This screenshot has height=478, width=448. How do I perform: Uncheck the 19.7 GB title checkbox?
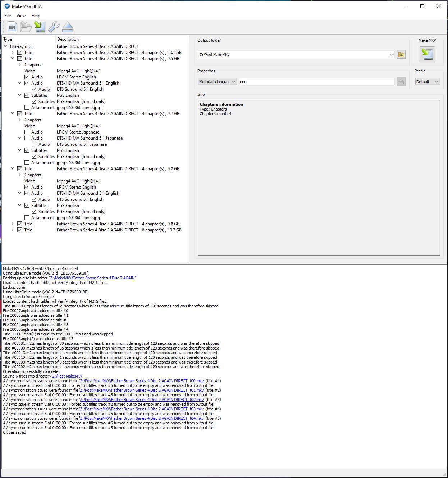(x=20, y=230)
